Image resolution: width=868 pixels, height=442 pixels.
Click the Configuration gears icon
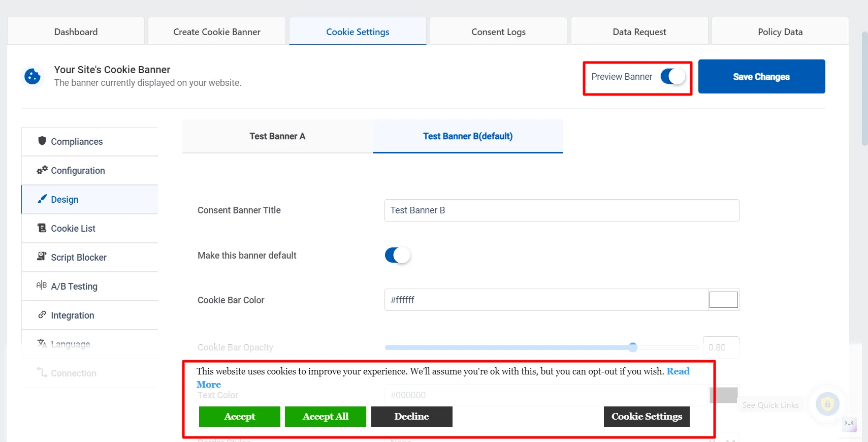point(42,170)
